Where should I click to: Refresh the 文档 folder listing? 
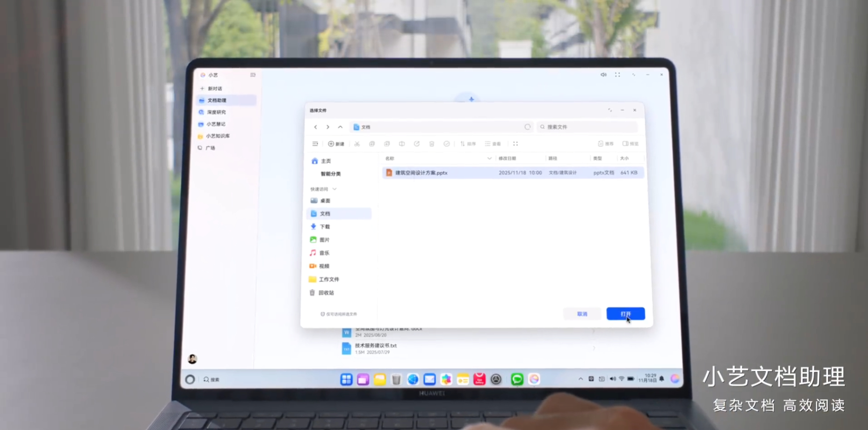click(x=527, y=127)
